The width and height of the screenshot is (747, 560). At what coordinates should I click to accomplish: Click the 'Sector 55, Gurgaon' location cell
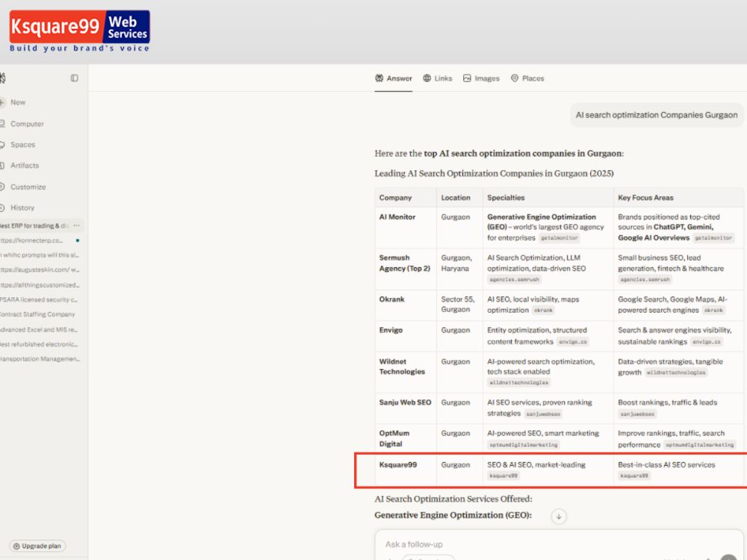[458, 305]
